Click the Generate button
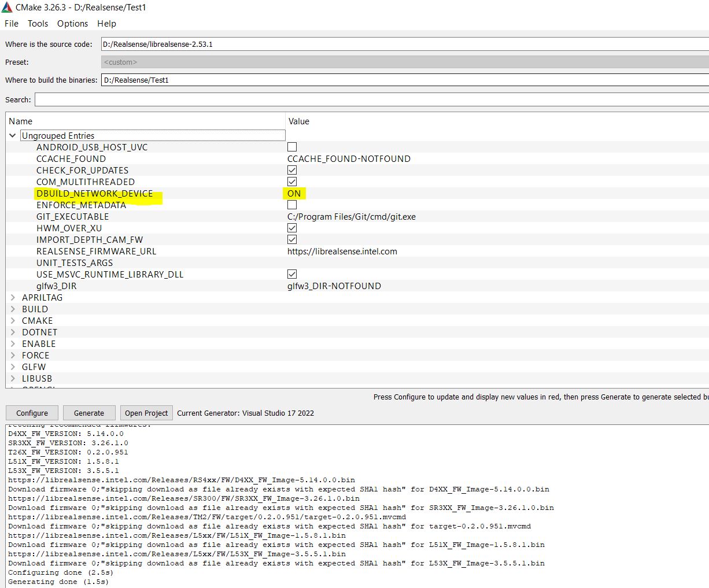 [x=89, y=413]
